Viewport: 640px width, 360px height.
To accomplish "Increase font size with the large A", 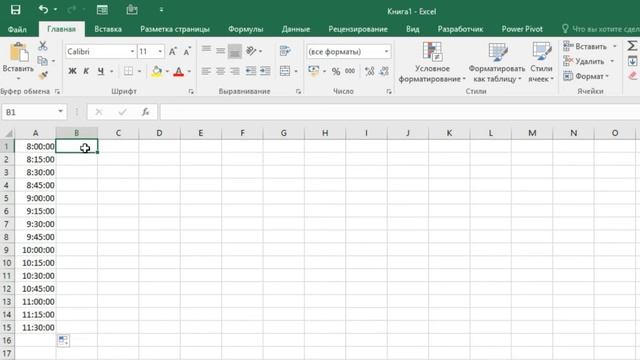I will click(173, 51).
